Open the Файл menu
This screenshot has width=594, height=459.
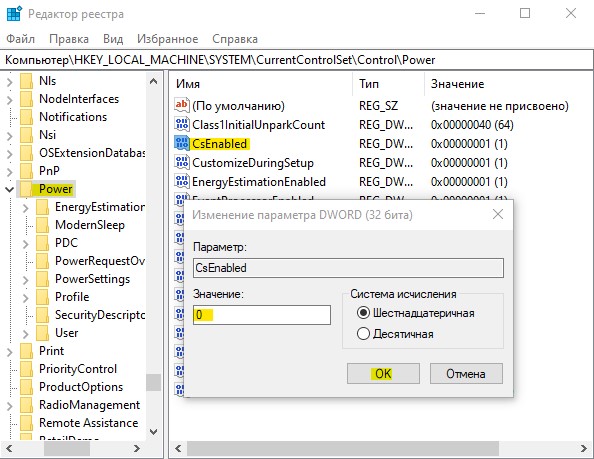coord(20,39)
